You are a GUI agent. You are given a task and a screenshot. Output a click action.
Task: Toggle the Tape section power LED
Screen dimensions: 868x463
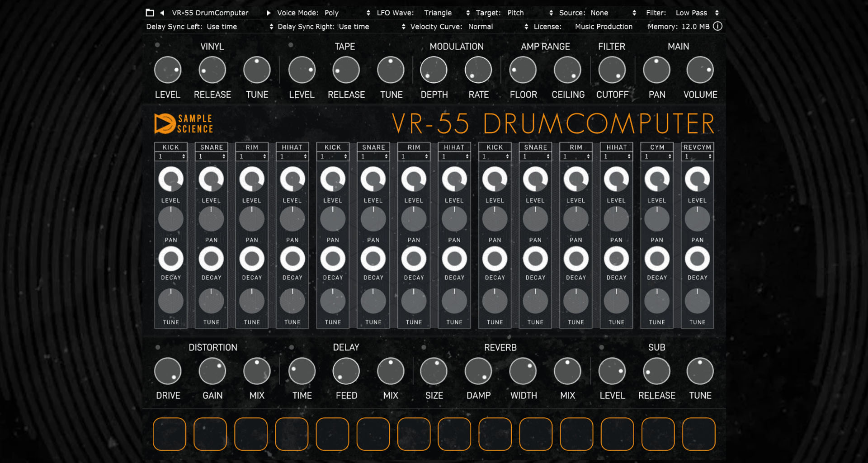click(x=291, y=45)
